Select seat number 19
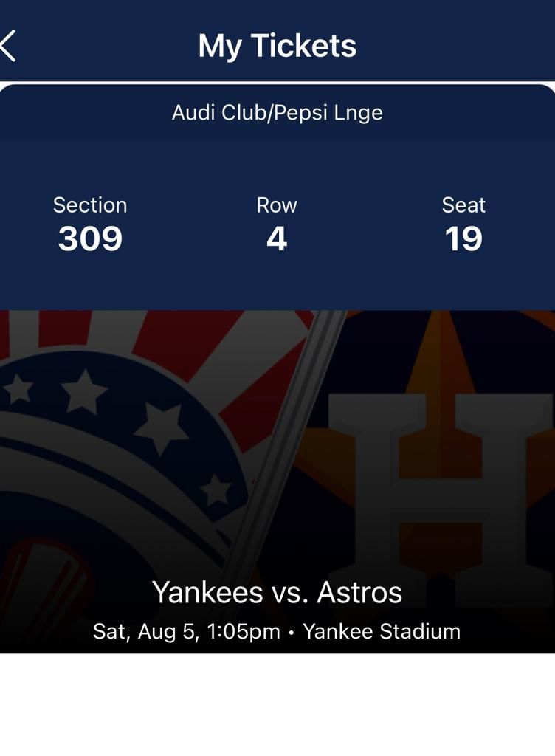The image size is (555, 756). pyautogui.click(x=463, y=238)
